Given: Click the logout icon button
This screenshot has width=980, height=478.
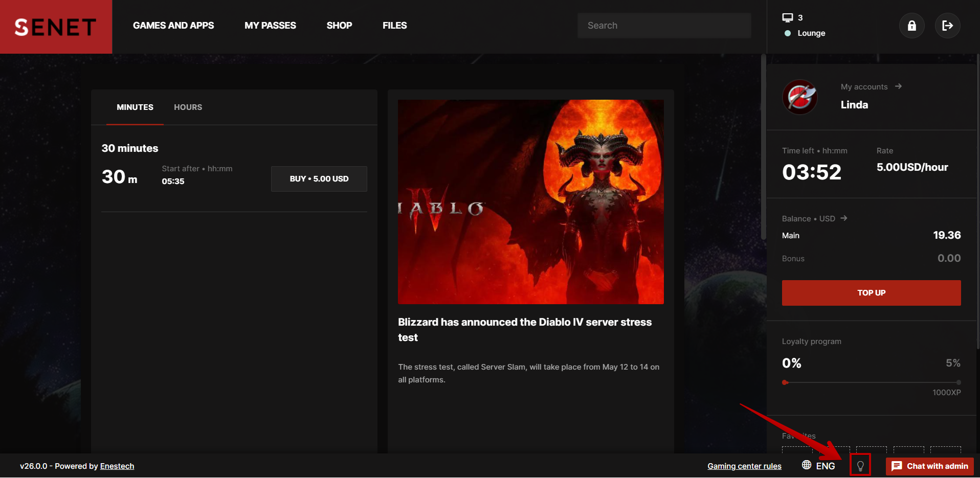Looking at the screenshot, I should click(947, 26).
